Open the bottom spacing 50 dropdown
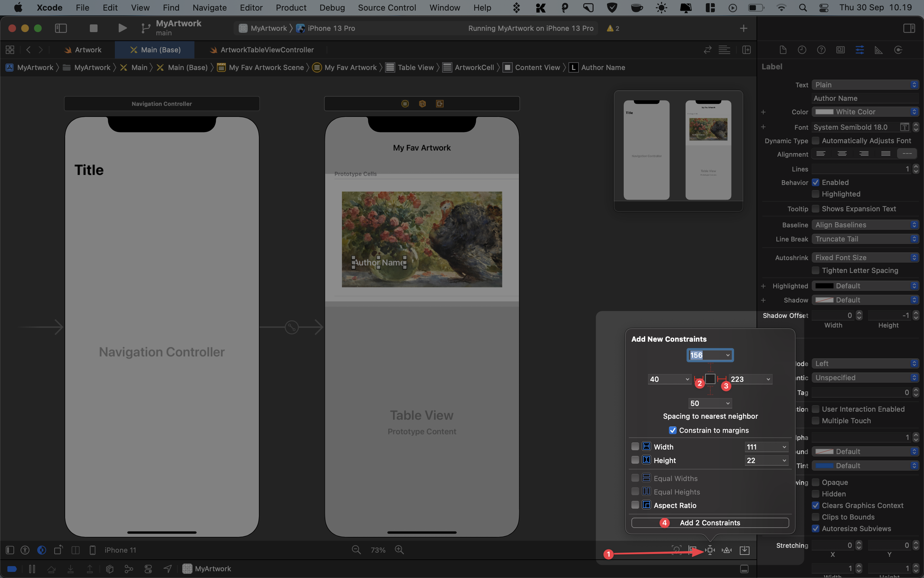Image resolution: width=924 pixels, height=578 pixels. [x=728, y=403]
